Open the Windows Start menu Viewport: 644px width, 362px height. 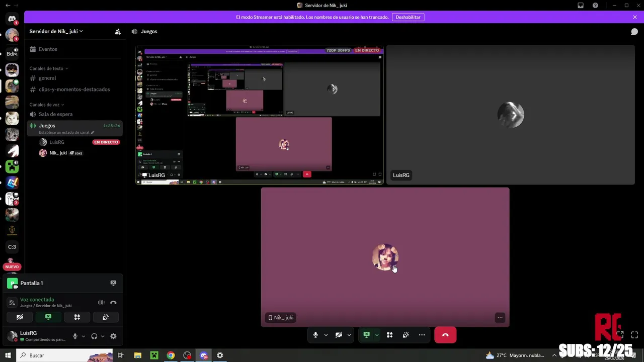[x=8, y=355]
